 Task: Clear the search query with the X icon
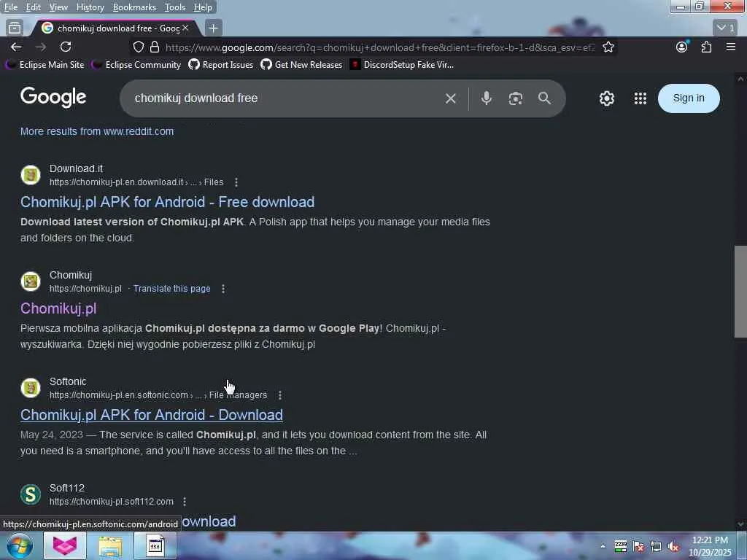tap(450, 98)
